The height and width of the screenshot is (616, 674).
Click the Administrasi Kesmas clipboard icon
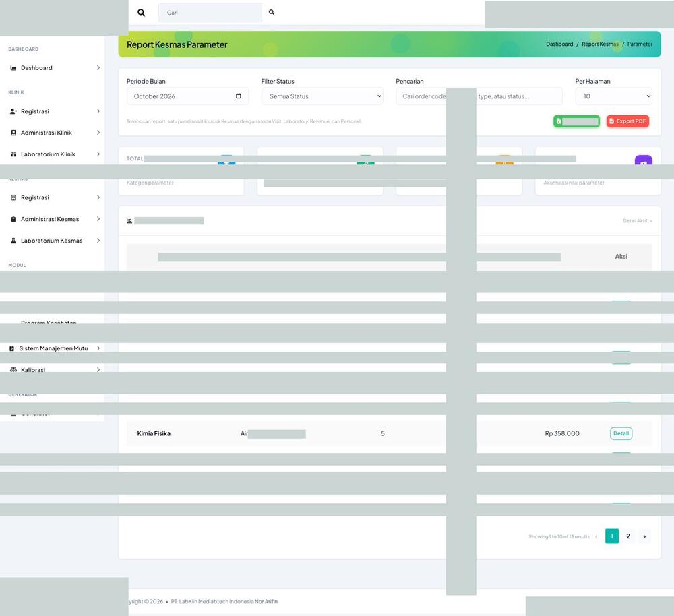pyautogui.click(x=13, y=219)
